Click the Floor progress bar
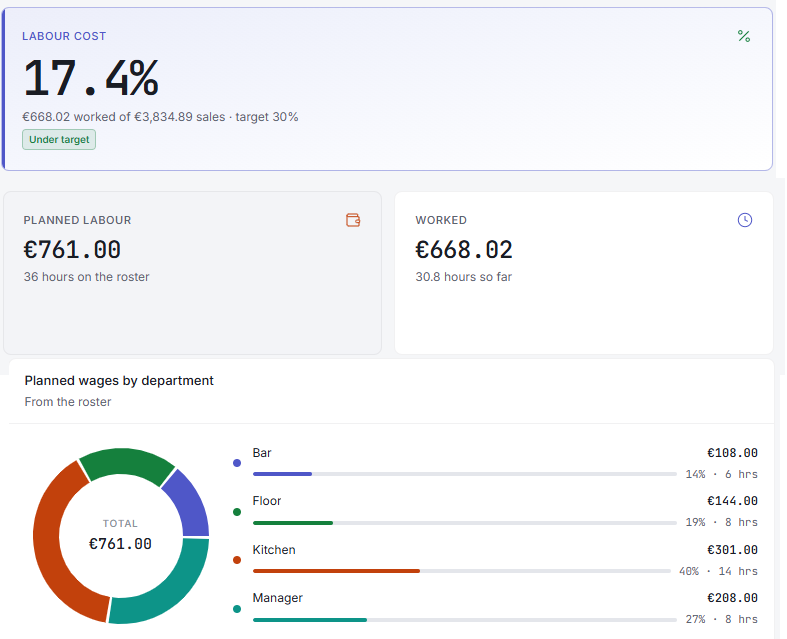The image size is (787, 639). coord(465,523)
